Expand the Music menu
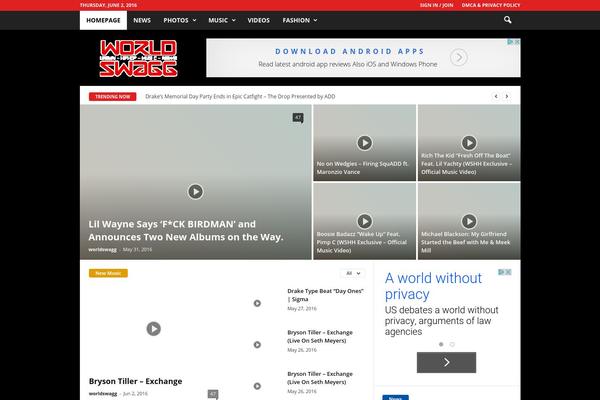Viewport: 600px width, 400px height. [222, 20]
